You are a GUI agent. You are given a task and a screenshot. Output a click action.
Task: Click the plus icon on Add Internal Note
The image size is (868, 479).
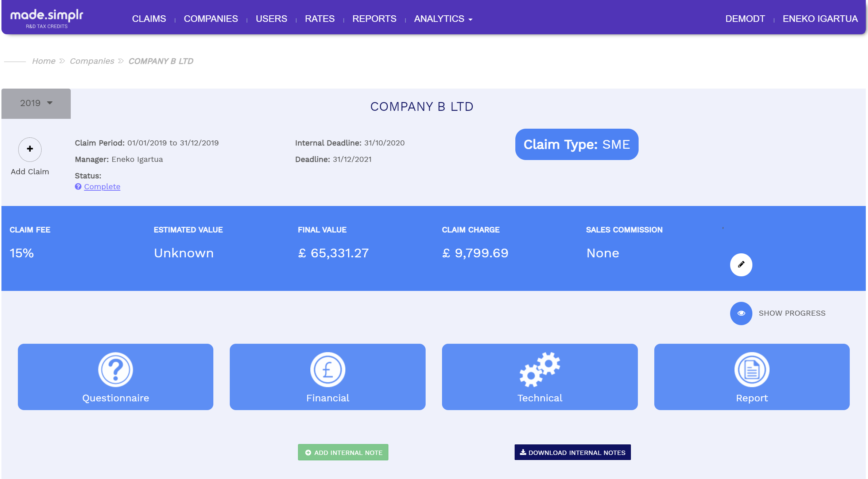point(308,452)
